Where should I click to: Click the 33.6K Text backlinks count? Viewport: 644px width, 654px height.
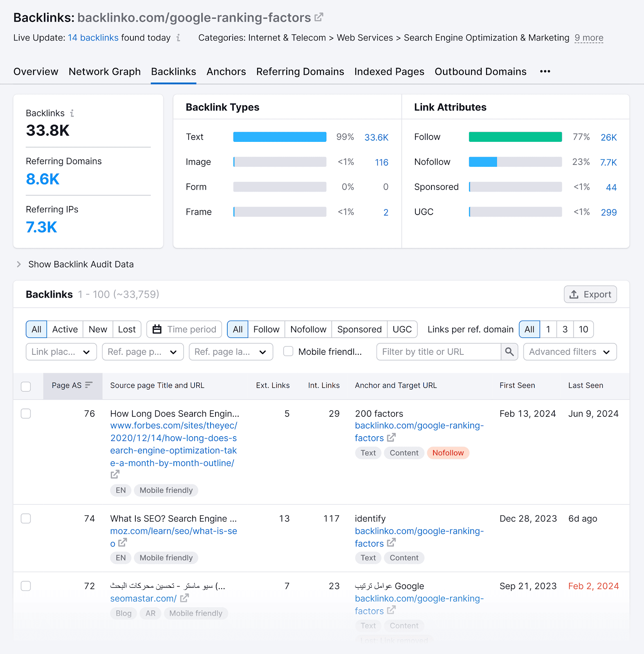pos(377,137)
